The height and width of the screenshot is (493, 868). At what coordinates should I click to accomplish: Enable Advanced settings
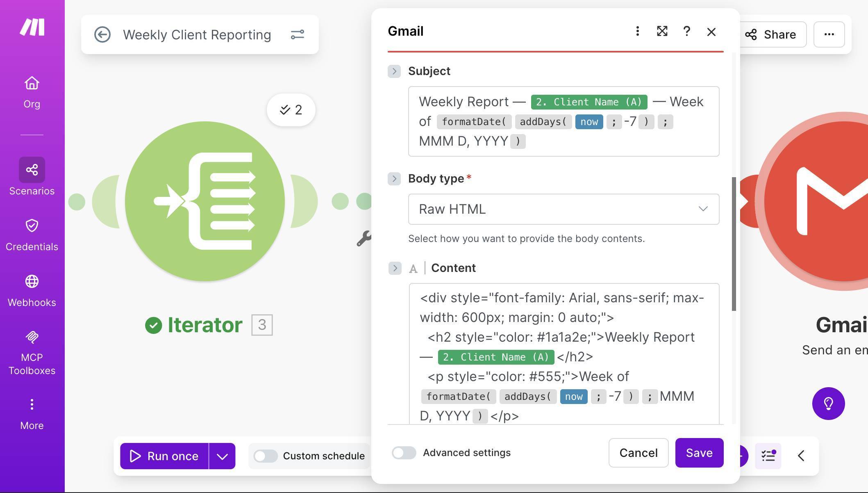click(x=404, y=453)
